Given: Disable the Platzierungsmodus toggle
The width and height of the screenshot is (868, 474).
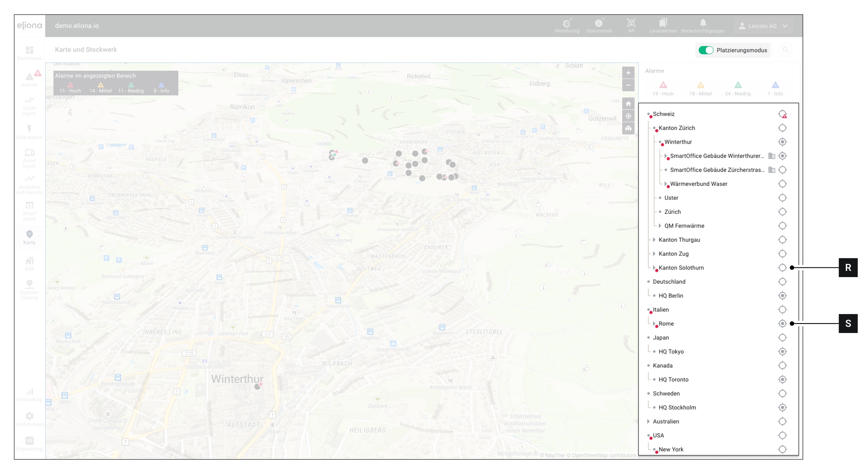Looking at the screenshot, I should 706,50.
